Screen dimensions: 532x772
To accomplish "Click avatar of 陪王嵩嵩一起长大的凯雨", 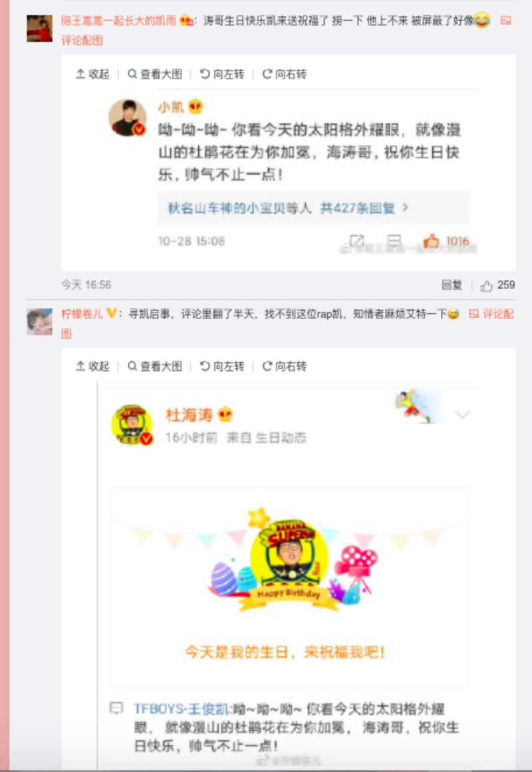I will [39, 29].
